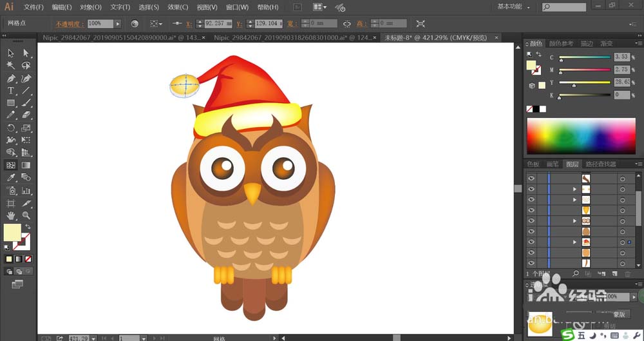Toggle visibility of topmost layer row
Image resolution: width=644 pixels, height=341 pixels.
pyautogui.click(x=531, y=179)
